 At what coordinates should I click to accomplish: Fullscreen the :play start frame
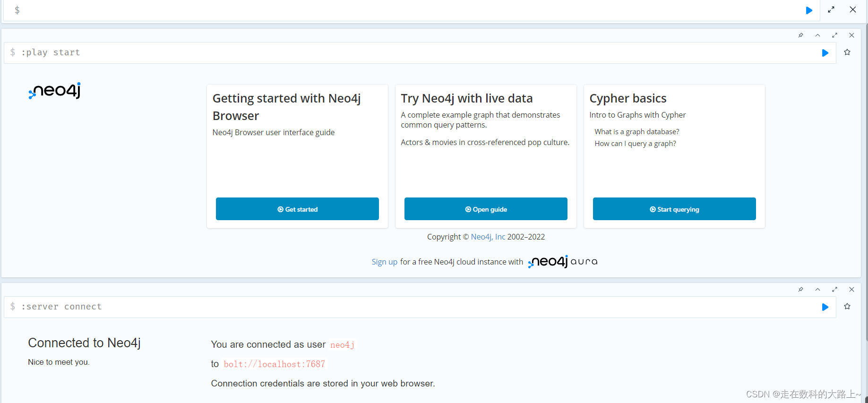[834, 35]
